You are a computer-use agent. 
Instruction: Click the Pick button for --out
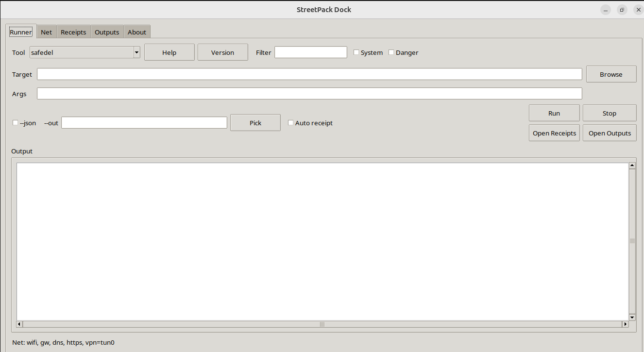255,123
